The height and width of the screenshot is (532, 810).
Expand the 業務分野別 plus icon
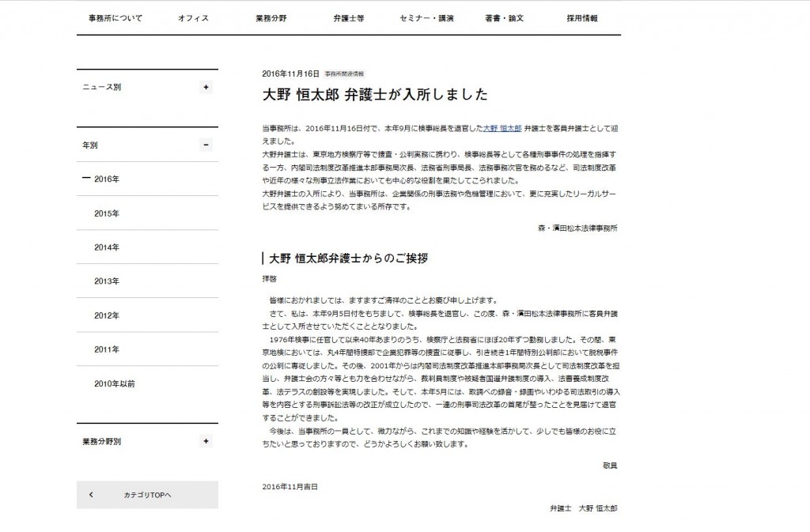(x=206, y=441)
